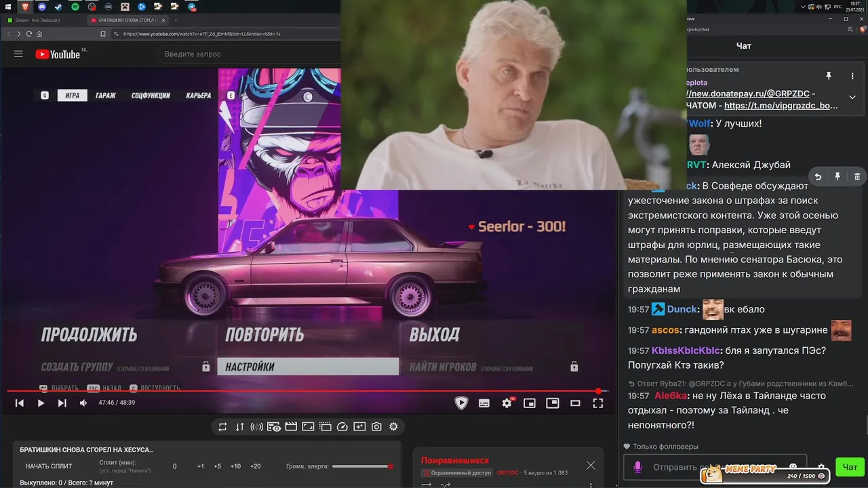The height and width of the screenshot is (488, 868).
Task: Click the green Чат send button
Action: [x=850, y=467]
